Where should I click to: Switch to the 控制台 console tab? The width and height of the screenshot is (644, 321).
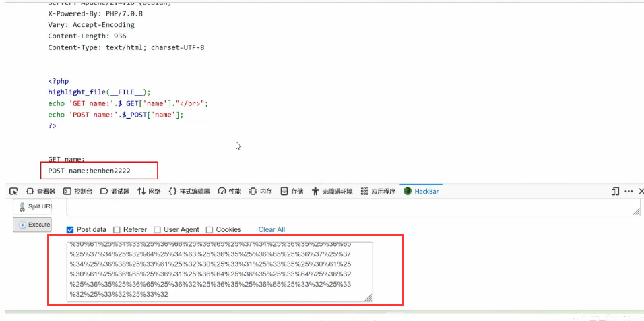tap(78, 192)
